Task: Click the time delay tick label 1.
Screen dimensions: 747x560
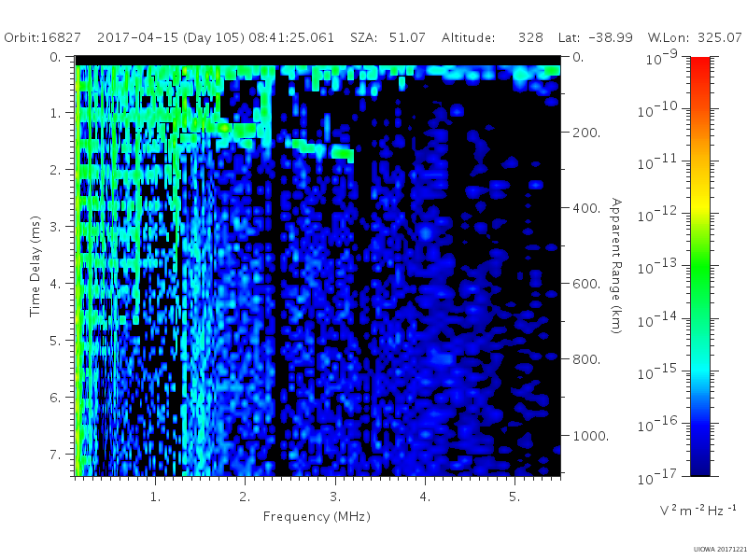Action: coord(56,113)
